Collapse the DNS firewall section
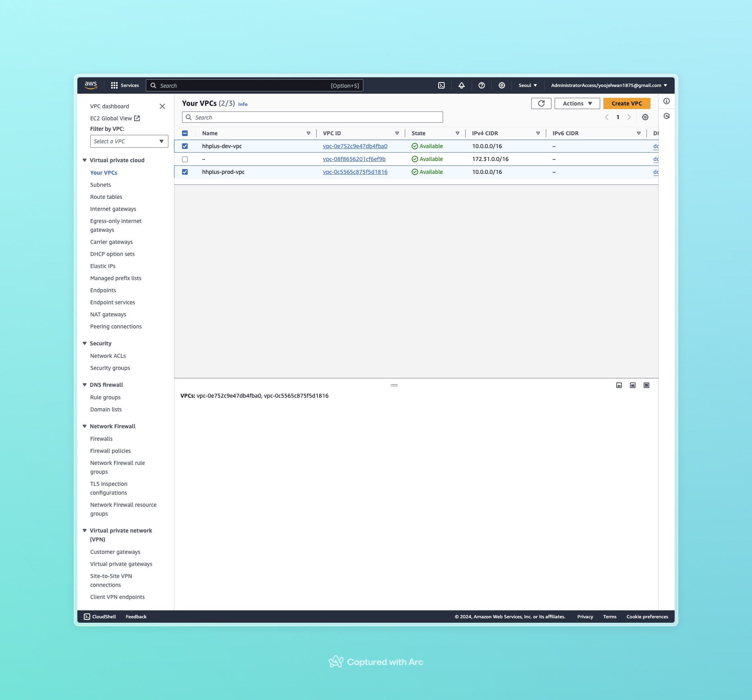752x700 pixels. coord(85,385)
